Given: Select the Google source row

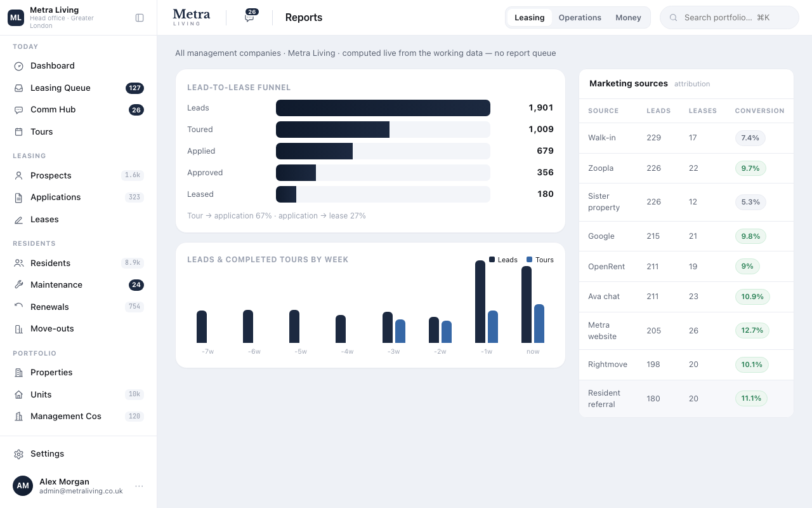Looking at the screenshot, I should [686, 236].
